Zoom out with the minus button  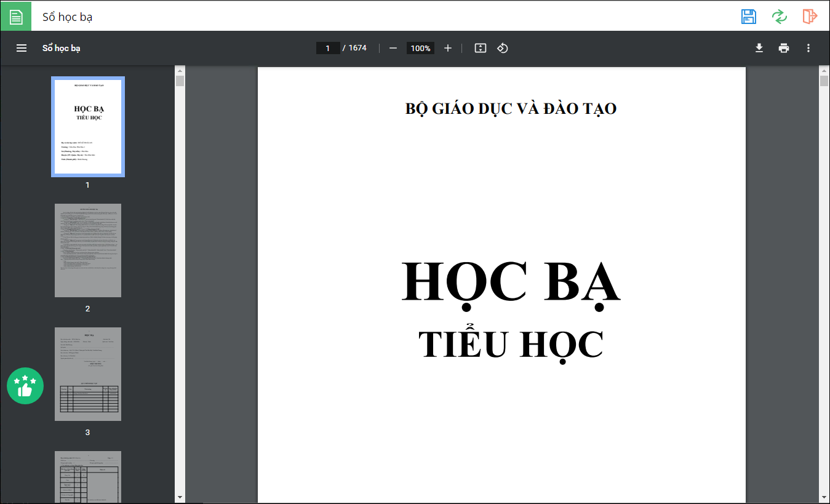click(x=393, y=48)
